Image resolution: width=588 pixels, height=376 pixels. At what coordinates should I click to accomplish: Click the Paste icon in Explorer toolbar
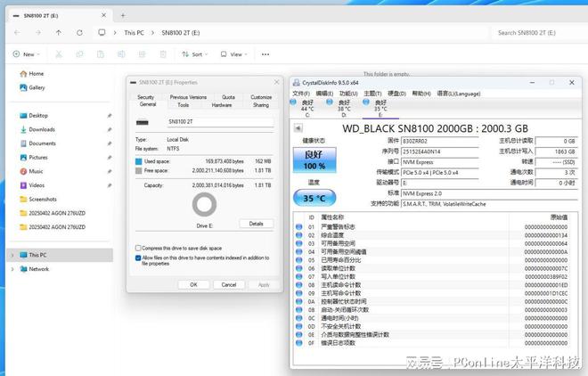pyautogui.click(x=101, y=54)
